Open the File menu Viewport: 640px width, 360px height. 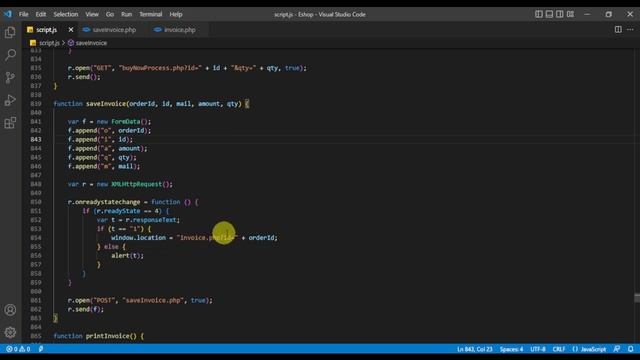click(x=23, y=14)
